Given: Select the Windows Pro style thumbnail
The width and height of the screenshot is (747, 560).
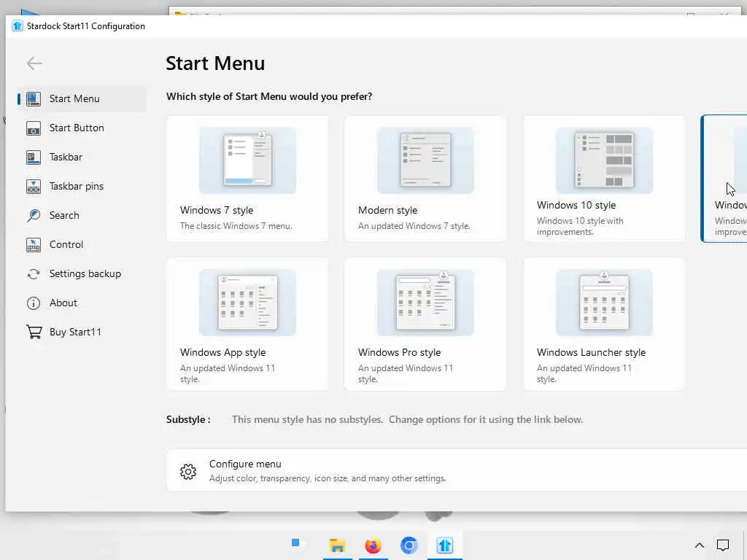Looking at the screenshot, I should [x=425, y=303].
